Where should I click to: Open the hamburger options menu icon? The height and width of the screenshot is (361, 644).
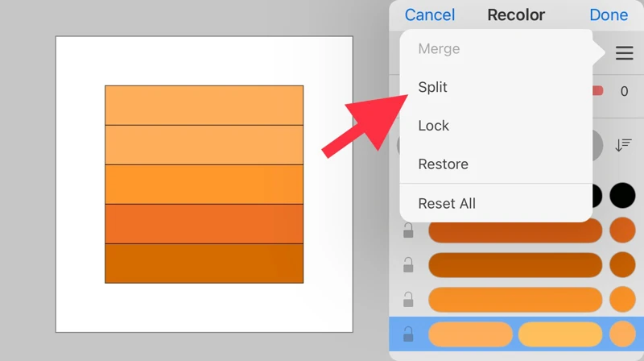624,54
